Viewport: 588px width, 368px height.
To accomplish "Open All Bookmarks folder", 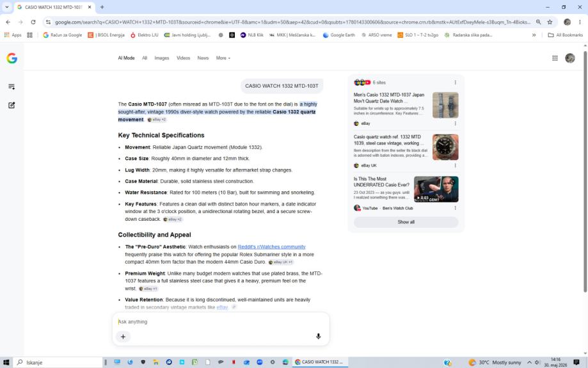I will (566, 35).
